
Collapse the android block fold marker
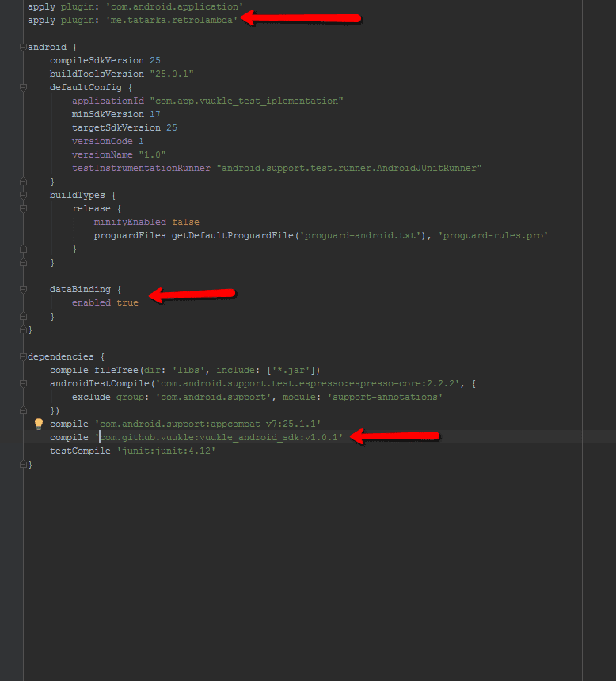(24, 47)
